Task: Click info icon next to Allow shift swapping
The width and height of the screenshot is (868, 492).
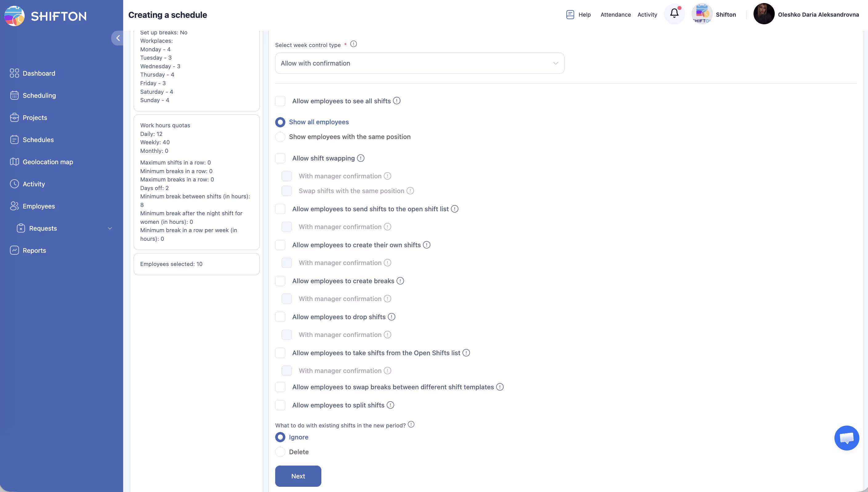Action: [361, 158]
